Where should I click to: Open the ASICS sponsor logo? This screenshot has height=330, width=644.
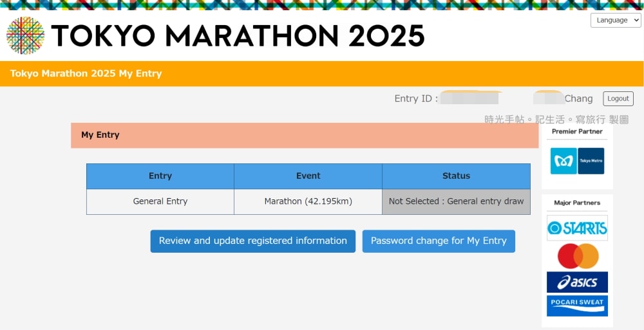point(577,282)
